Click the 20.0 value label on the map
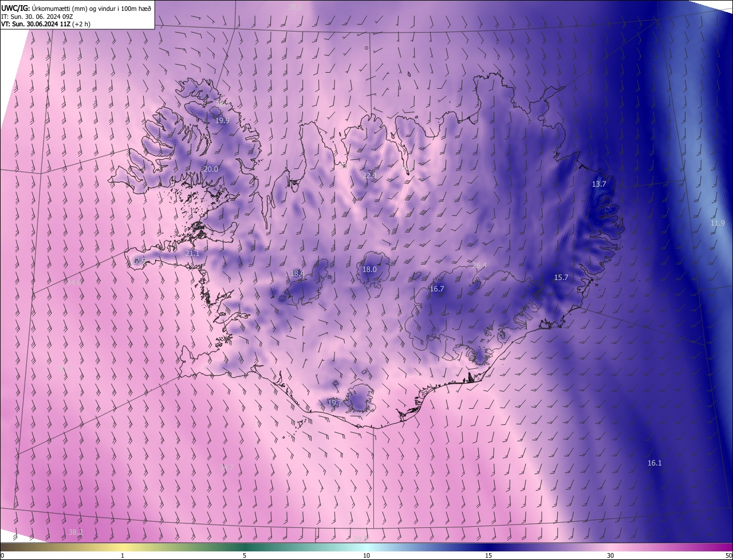 211,169
